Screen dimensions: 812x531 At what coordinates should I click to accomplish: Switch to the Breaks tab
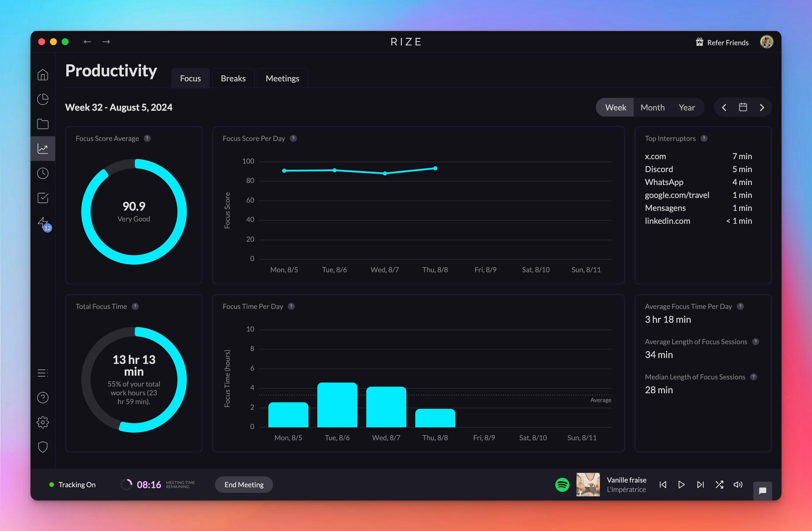point(233,78)
